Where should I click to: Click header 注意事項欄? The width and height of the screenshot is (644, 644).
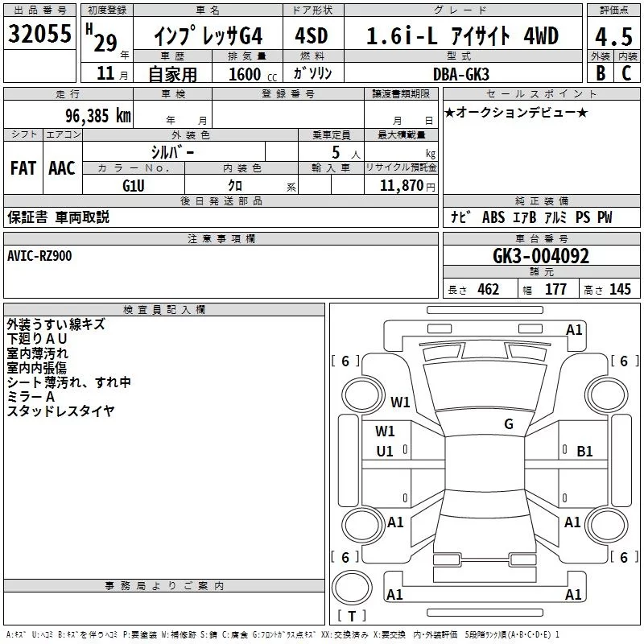[221, 238]
